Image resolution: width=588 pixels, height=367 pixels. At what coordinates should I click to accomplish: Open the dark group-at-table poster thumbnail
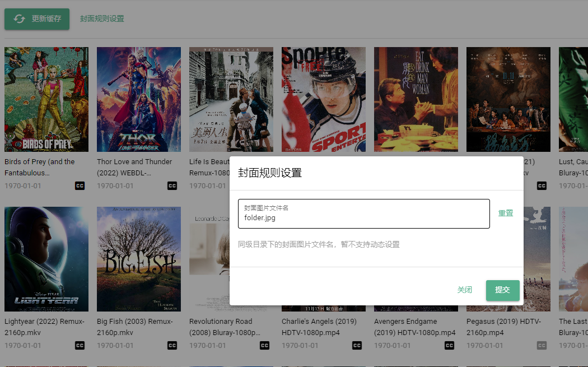coord(508,99)
